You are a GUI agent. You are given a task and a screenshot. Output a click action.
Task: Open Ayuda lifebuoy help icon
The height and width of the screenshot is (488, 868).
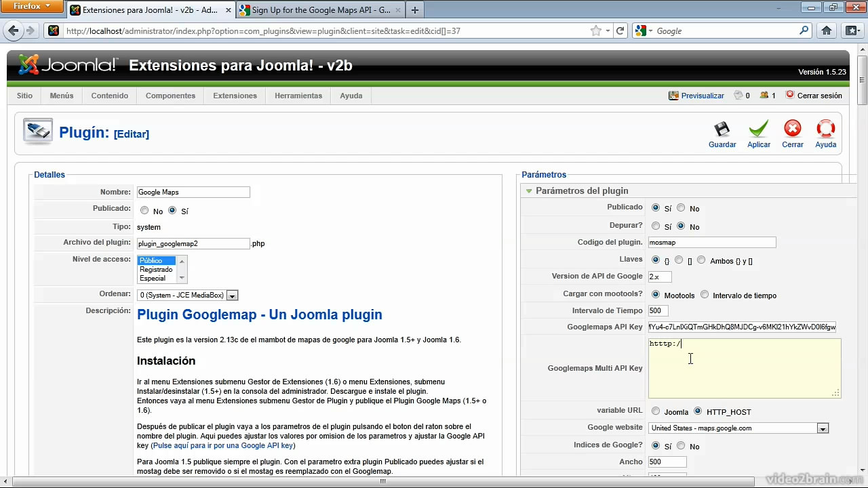pos(825,129)
